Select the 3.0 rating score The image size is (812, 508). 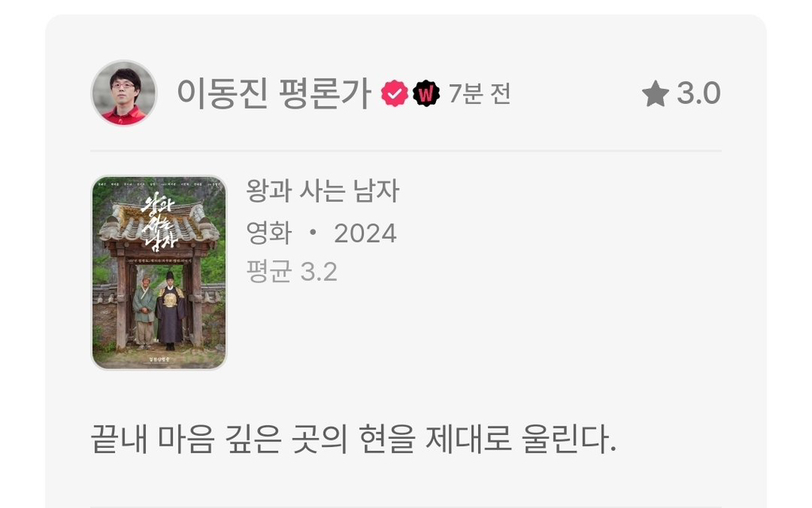[699, 94]
